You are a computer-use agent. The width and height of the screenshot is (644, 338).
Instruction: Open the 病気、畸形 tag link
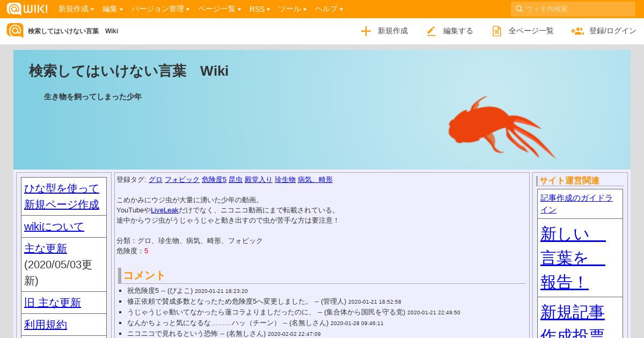click(x=315, y=180)
